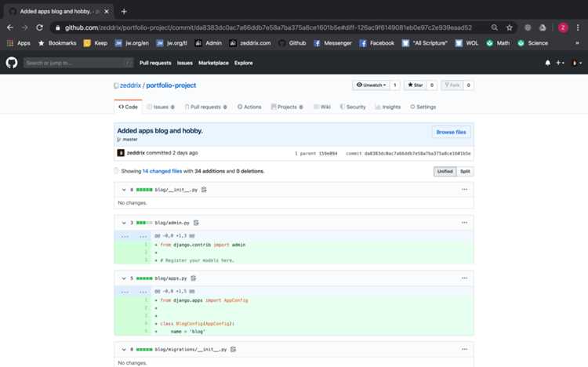Collapse blog/__init__.py diff

pos(124,190)
